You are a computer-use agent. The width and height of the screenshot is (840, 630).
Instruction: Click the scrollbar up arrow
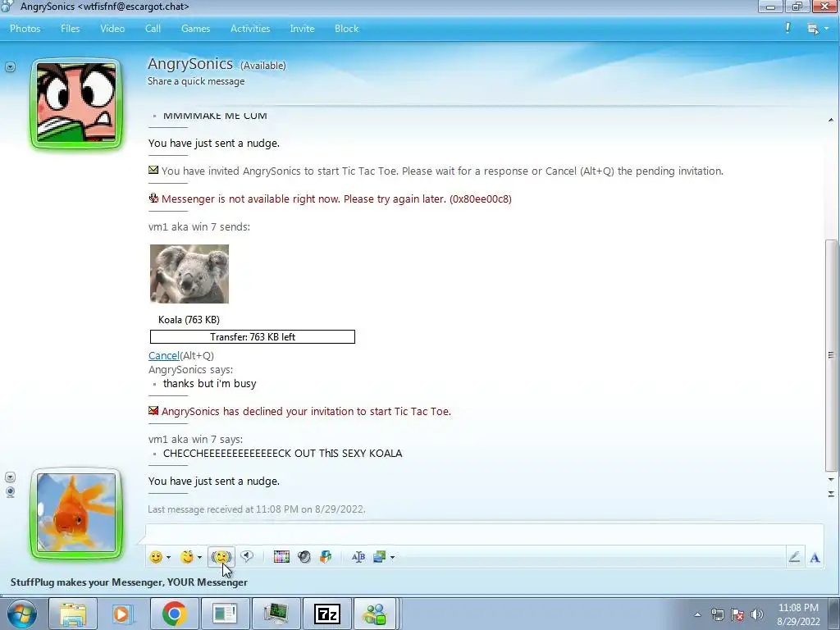(831, 120)
